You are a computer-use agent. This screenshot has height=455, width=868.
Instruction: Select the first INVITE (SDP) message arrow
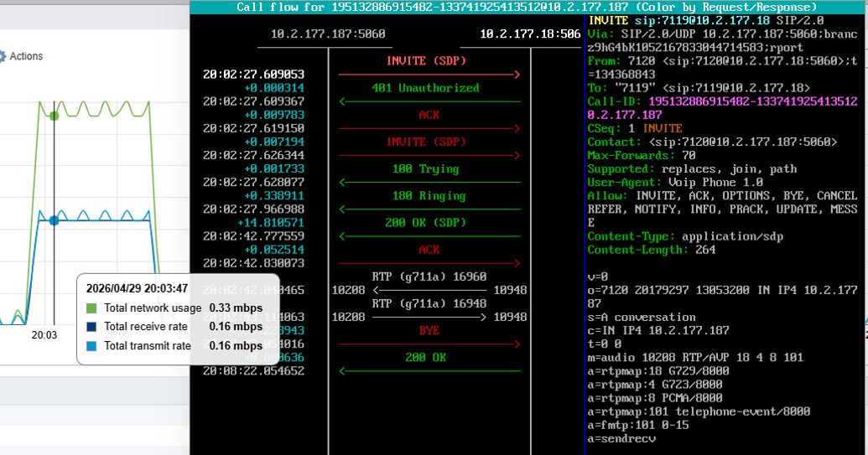click(429, 74)
